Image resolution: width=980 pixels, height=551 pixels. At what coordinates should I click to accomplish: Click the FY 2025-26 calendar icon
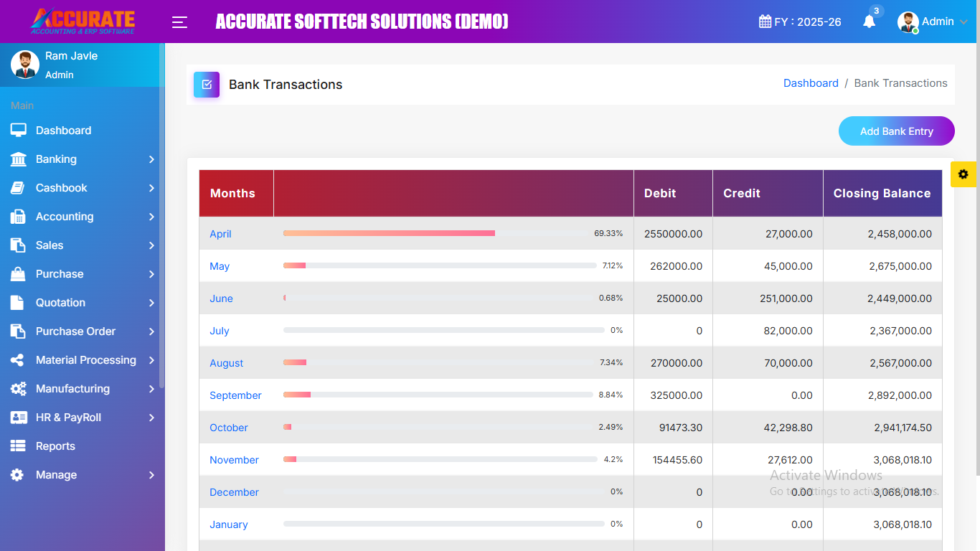point(765,22)
